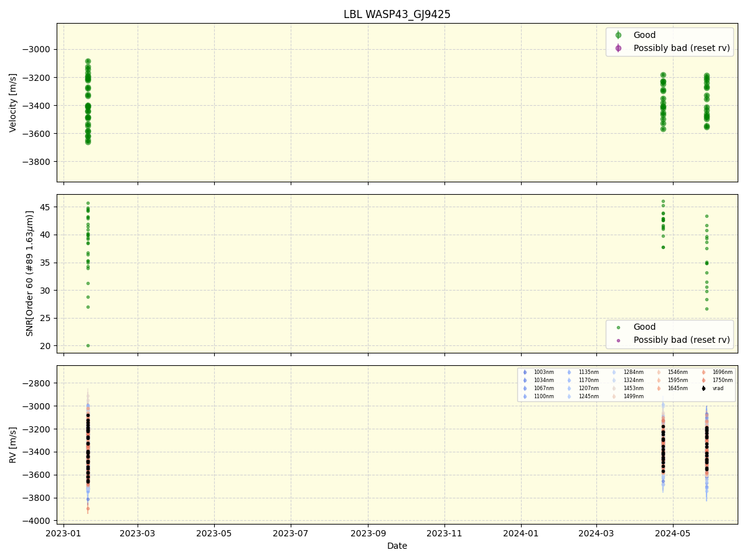The width and height of the screenshot is (747, 560).
Task: Click the 45 tick on SNR axis
Action: point(47,207)
